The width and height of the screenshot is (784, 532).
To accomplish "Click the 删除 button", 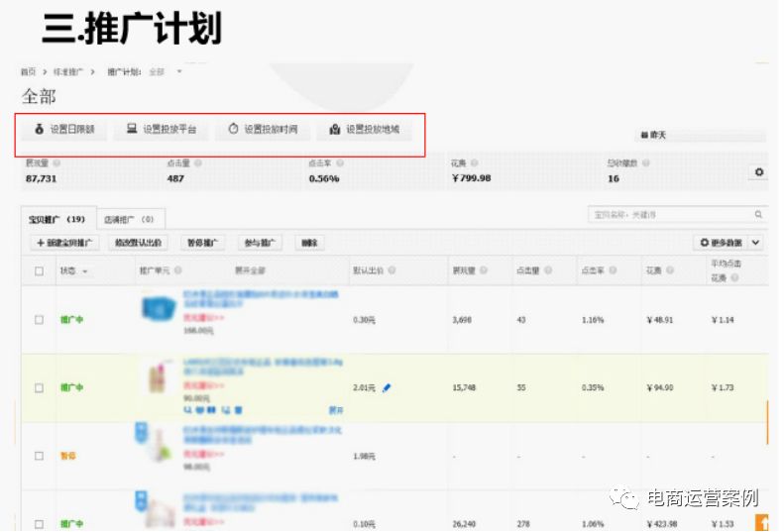I will [309, 243].
